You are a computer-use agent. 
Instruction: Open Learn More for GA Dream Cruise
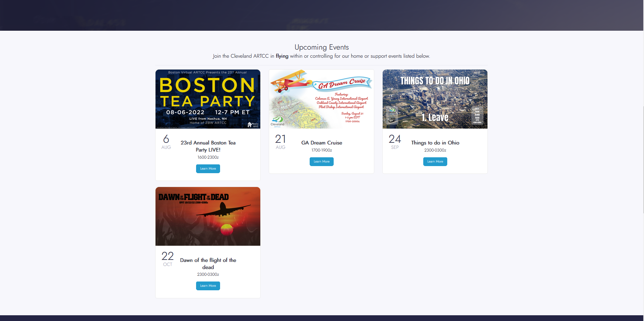321,162
